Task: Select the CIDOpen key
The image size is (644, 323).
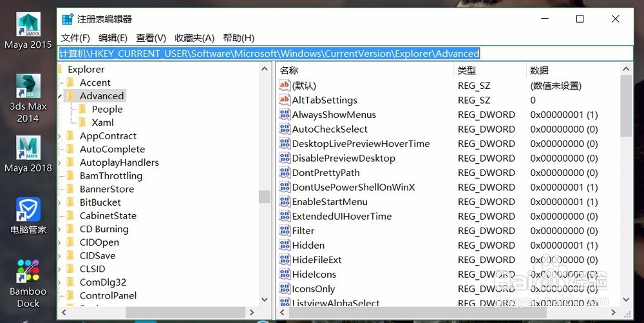Action: [99, 242]
